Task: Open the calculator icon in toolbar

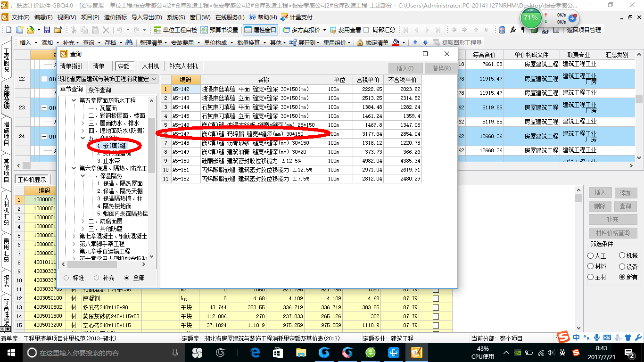Action: click(502, 30)
